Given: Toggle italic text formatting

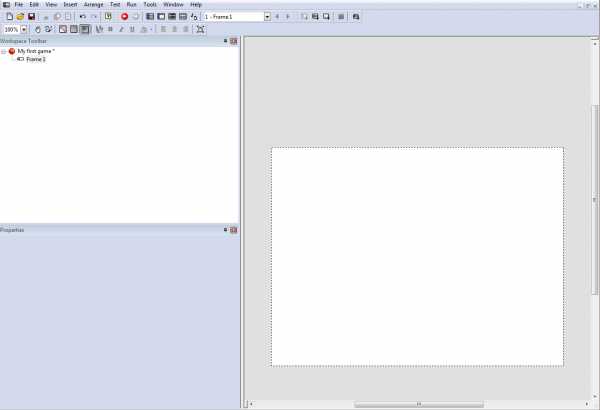Looking at the screenshot, I should coord(121,29).
